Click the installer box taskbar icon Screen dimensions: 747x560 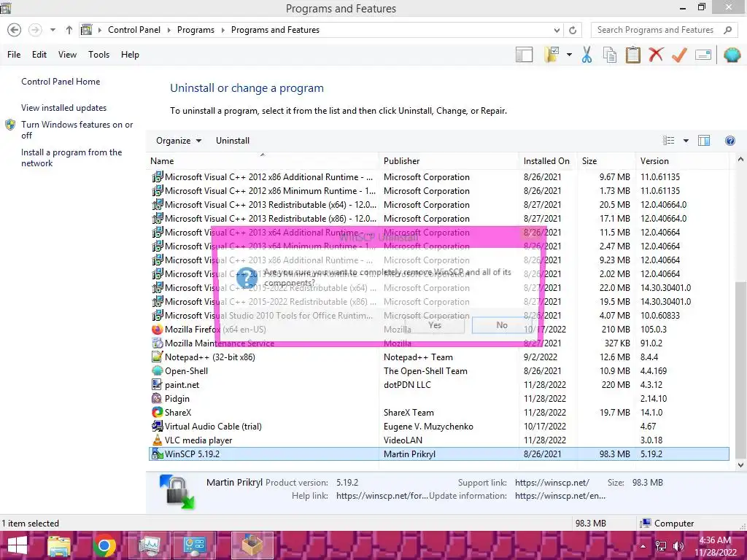[252, 545]
